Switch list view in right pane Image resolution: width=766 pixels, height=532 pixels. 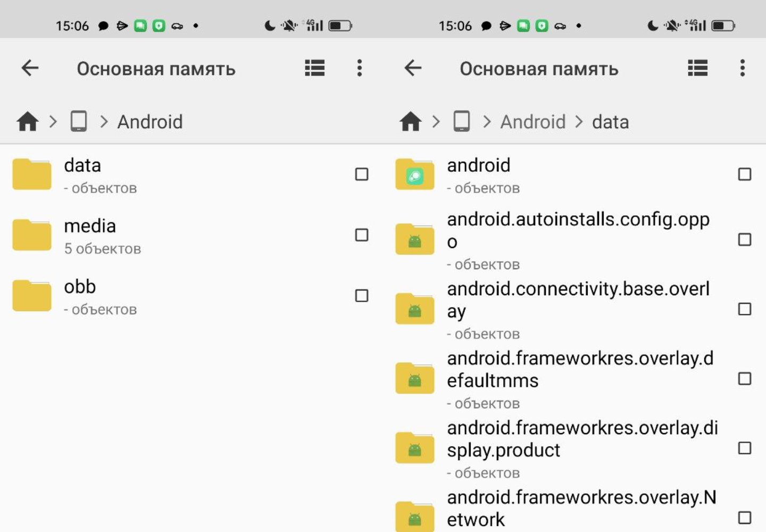click(x=698, y=68)
